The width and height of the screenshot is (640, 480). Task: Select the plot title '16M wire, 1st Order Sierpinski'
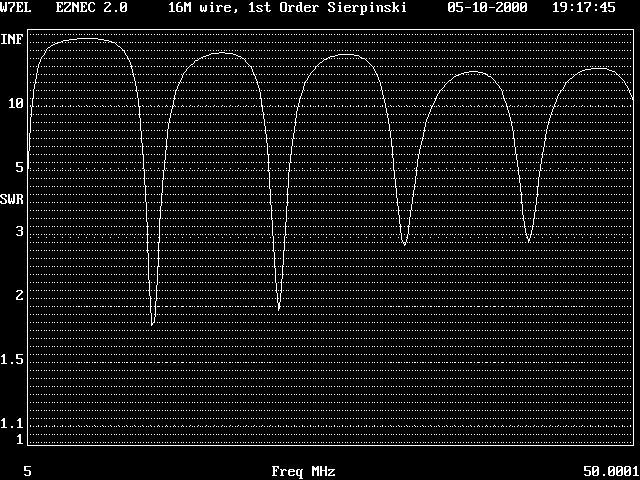point(287,8)
